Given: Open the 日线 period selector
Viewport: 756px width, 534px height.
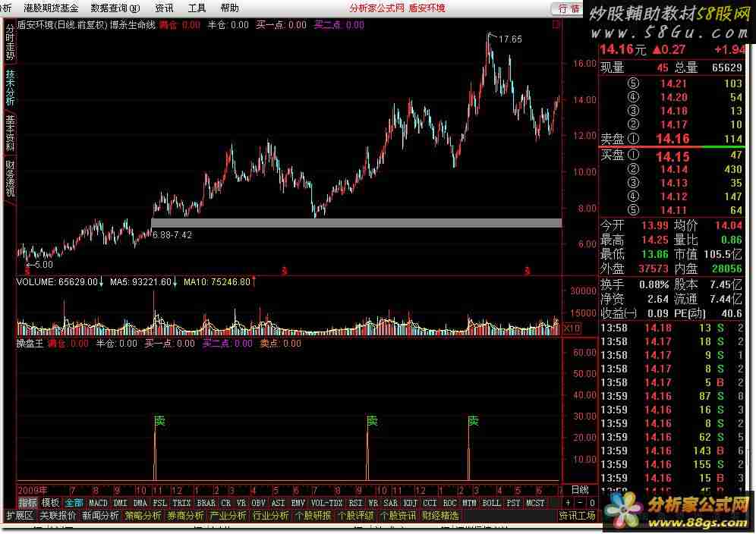Looking at the screenshot, I should 579,489.
